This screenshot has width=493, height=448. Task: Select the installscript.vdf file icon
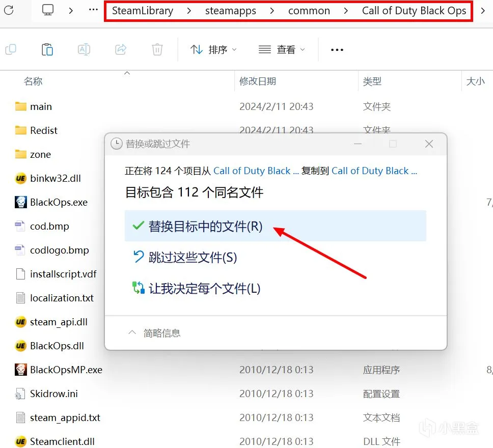click(20, 274)
